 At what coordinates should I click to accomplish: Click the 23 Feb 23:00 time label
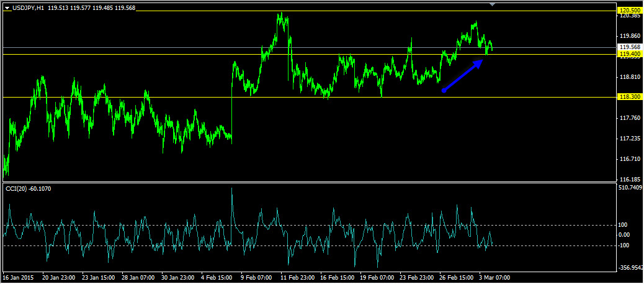click(x=417, y=277)
